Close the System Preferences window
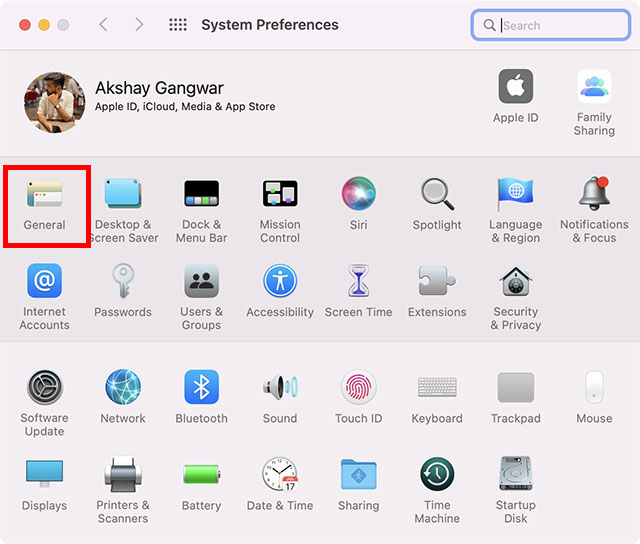This screenshot has height=544, width=640. (25, 25)
